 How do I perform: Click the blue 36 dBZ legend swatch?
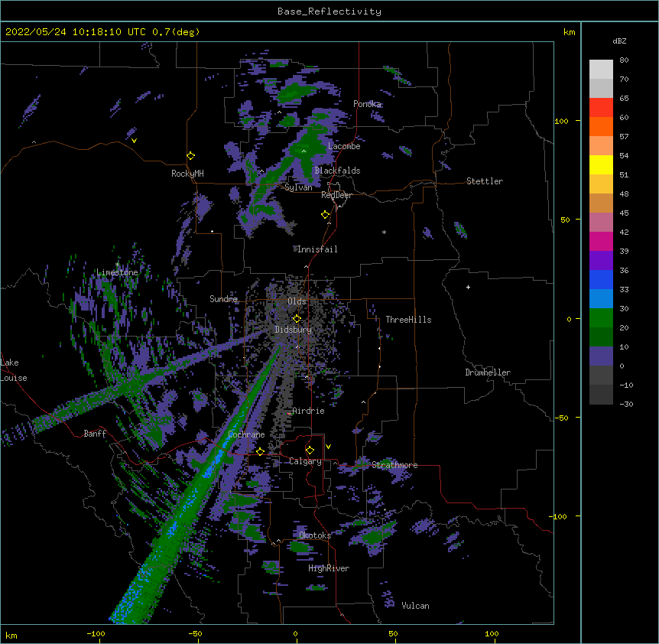pos(601,279)
